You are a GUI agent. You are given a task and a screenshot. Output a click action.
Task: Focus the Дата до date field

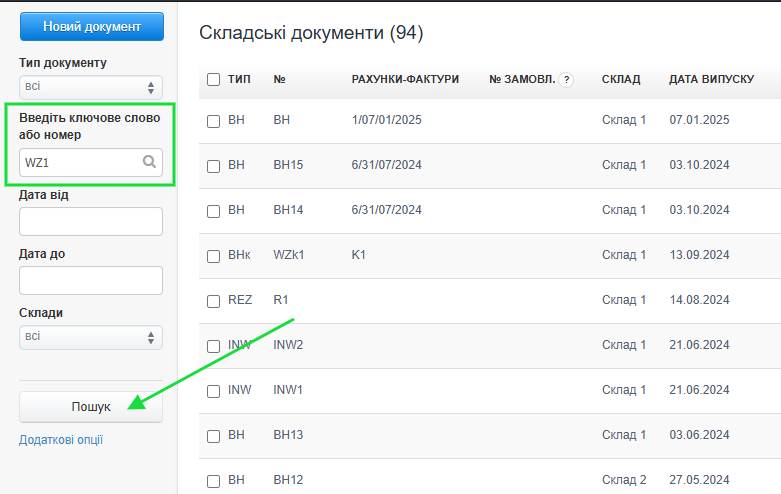pos(91,280)
